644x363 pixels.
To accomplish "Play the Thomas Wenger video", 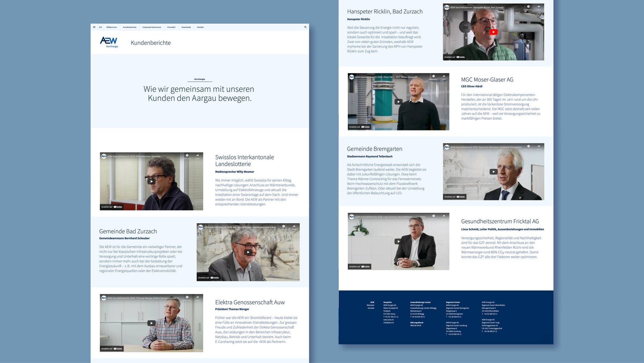I will pyautogui.click(x=151, y=323).
